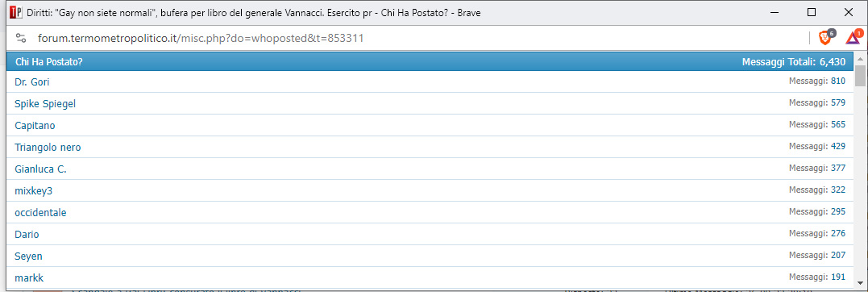Open Gianluca C. user link

click(x=40, y=169)
